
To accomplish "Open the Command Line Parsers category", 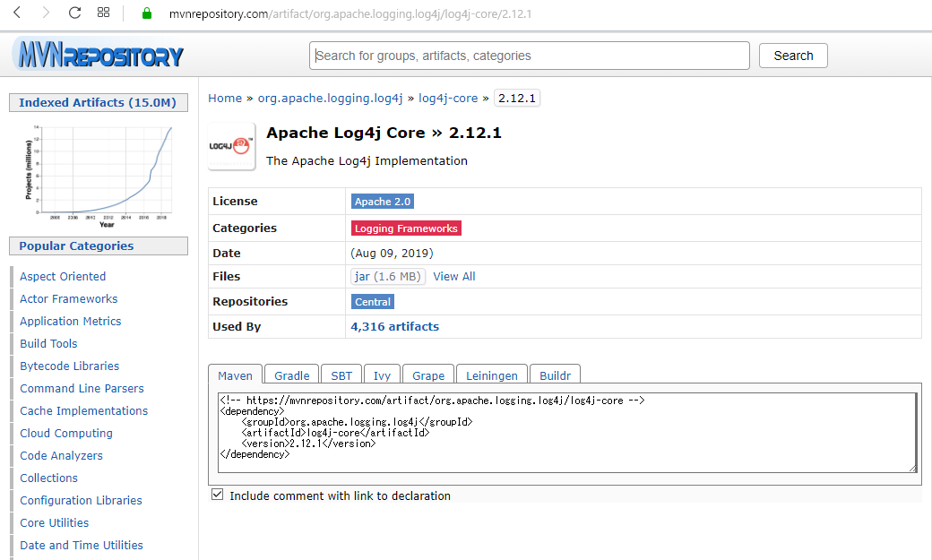I will (82, 389).
